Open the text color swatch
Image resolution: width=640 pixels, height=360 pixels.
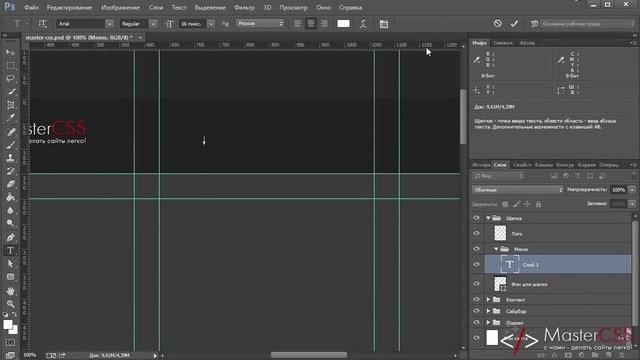click(x=343, y=24)
